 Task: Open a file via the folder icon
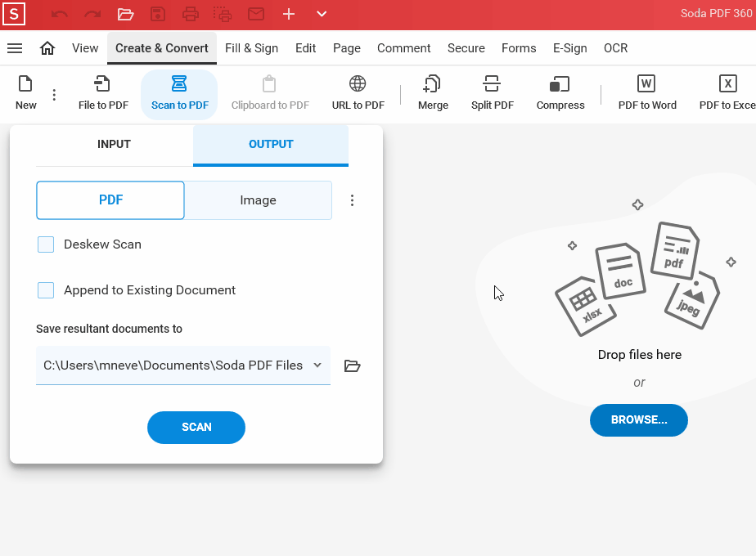(125, 14)
